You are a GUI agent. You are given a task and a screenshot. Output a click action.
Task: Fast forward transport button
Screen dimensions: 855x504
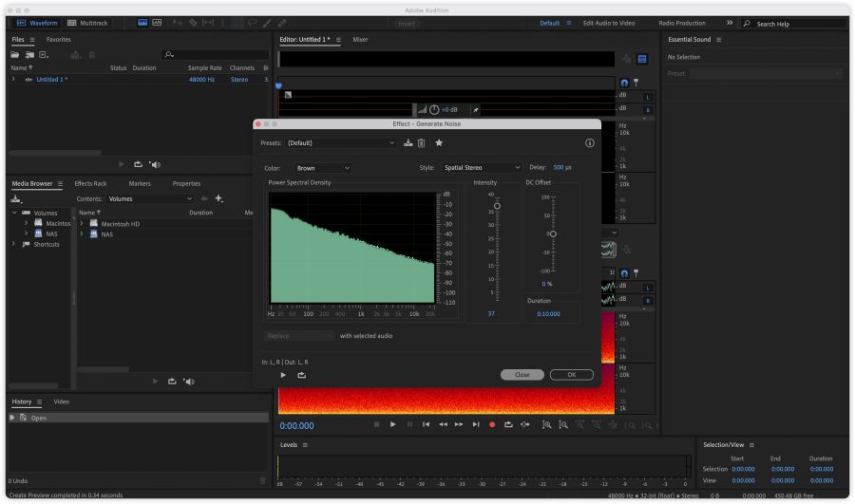(x=459, y=424)
